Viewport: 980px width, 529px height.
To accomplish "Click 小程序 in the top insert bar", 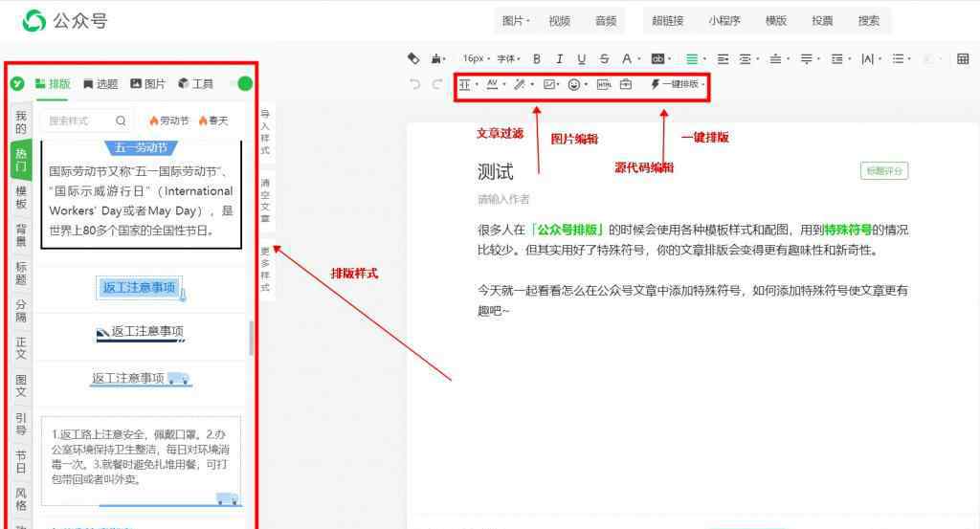I will [724, 21].
